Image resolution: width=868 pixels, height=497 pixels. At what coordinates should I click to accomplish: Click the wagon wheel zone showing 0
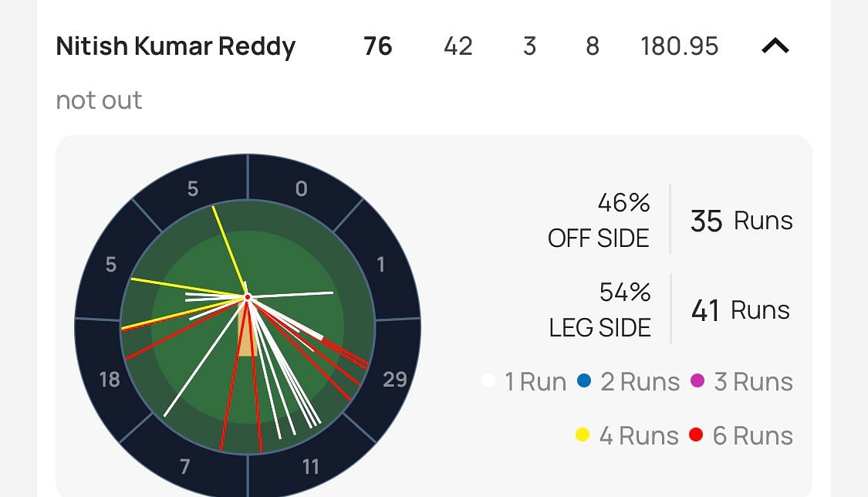(x=302, y=188)
